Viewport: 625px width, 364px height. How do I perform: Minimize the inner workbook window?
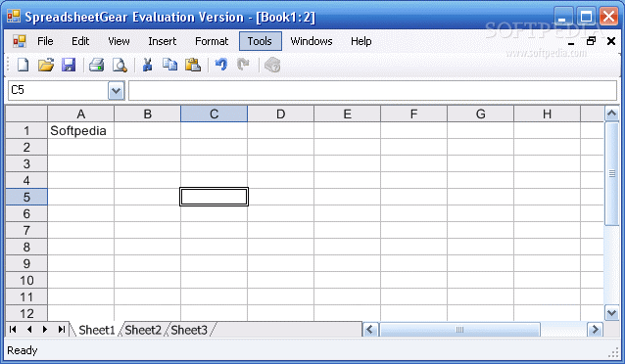571,42
